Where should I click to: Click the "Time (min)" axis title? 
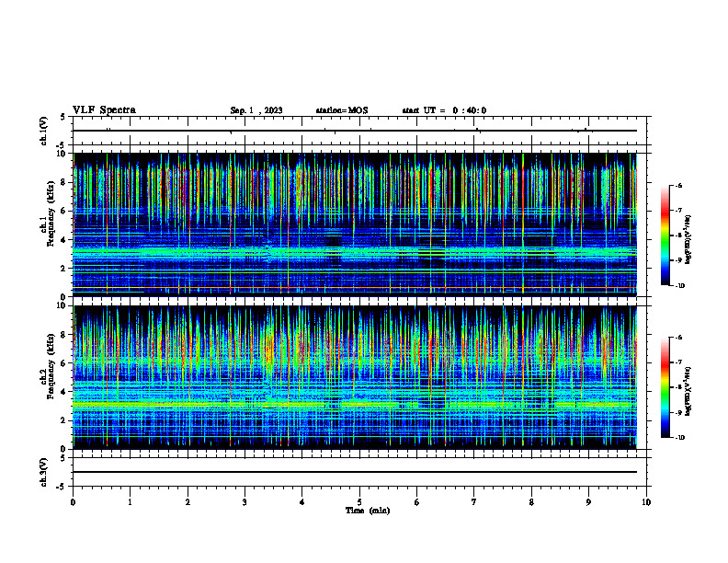click(368, 511)
